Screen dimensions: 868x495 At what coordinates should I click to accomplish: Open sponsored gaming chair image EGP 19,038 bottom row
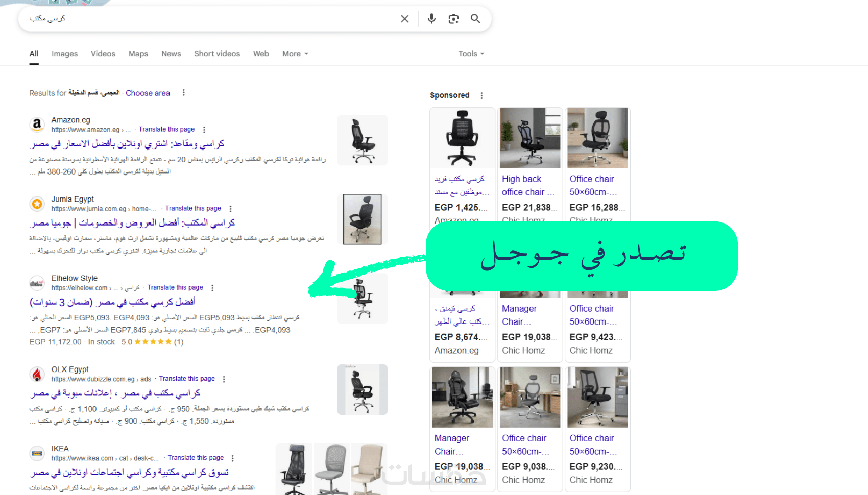(x=463, y=397)
